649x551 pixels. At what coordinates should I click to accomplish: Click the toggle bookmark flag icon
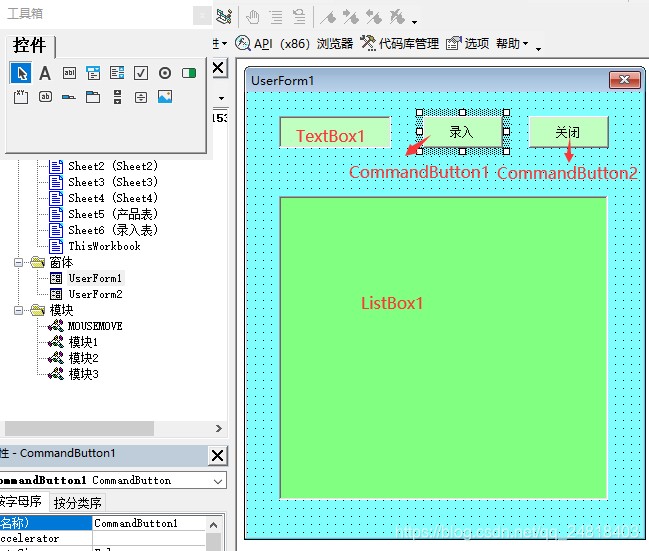(329, 17)
